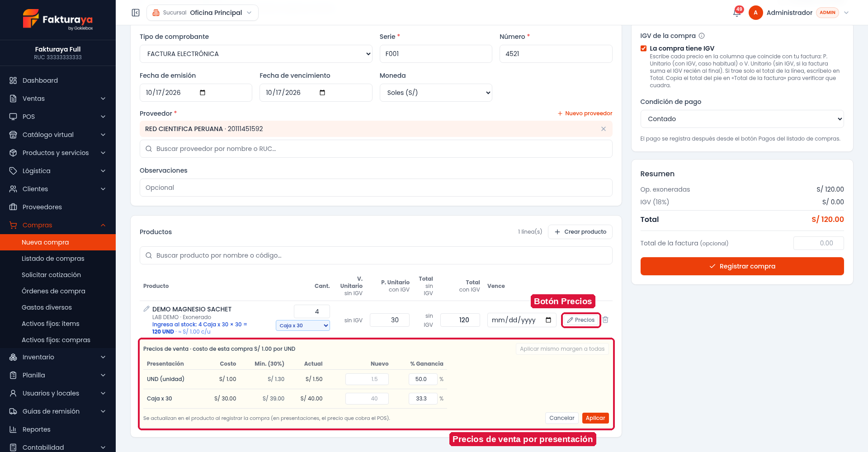The width and height of the screenshot is (868, 452).
Task: Collapse the sidebar with the panel icon
Action: coord(136,13)
